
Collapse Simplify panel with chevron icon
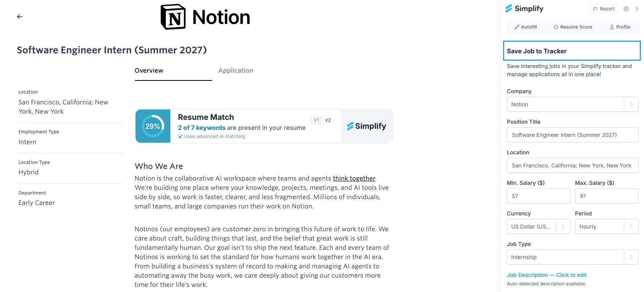pos(637,9)
